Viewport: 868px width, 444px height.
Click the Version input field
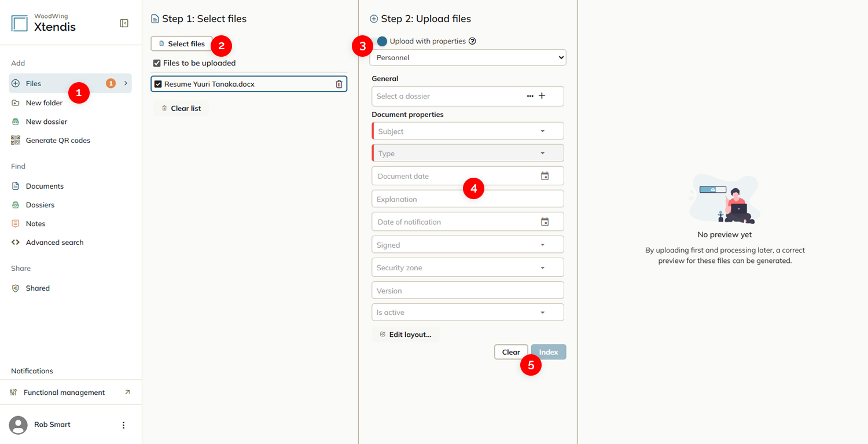[x=468, y=290]
